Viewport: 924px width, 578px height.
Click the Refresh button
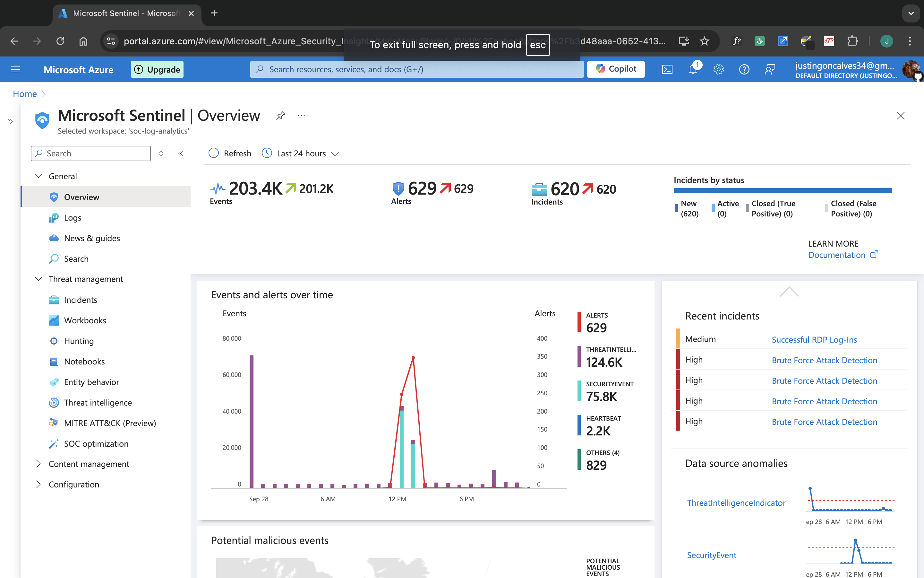[230, 153]
